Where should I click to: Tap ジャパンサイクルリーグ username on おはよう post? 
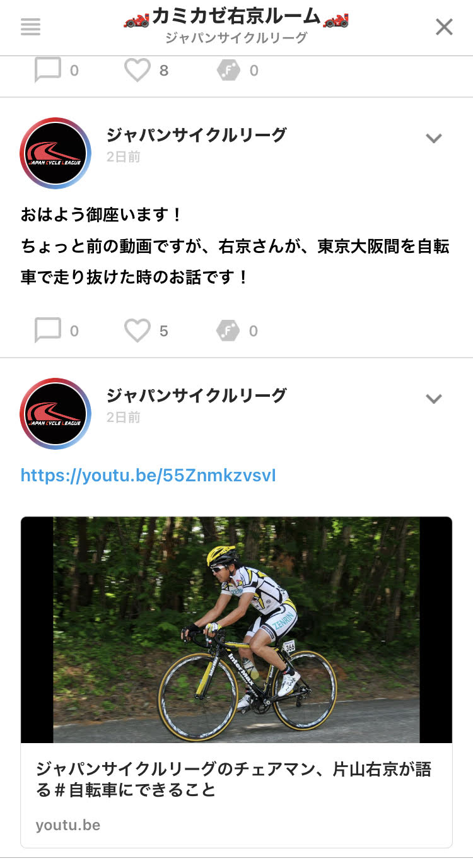click(x=196, y=135)
